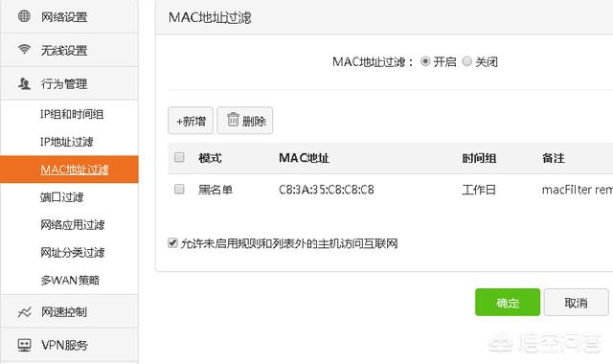Go to IP地址过滤 page

tap(67, 142)
